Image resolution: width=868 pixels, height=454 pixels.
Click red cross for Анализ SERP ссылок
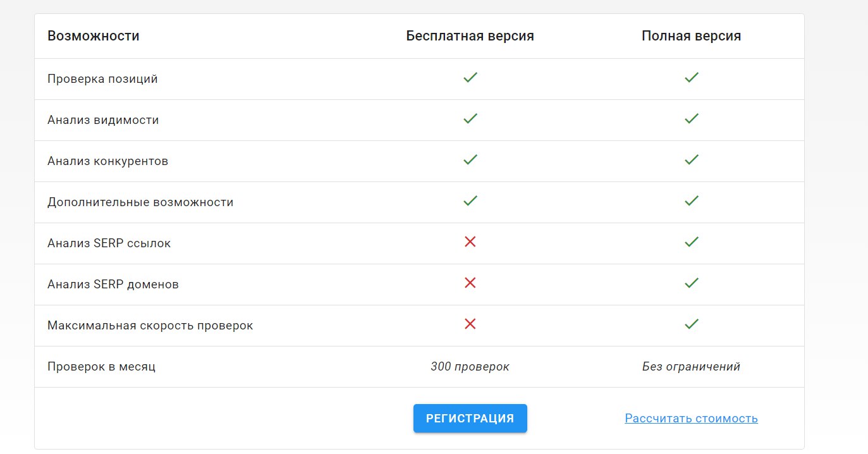tap(470, 242)
